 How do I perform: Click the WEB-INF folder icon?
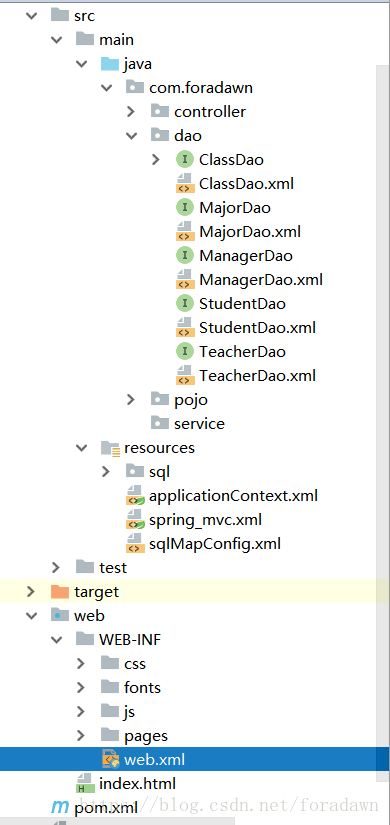coord(85,639)
